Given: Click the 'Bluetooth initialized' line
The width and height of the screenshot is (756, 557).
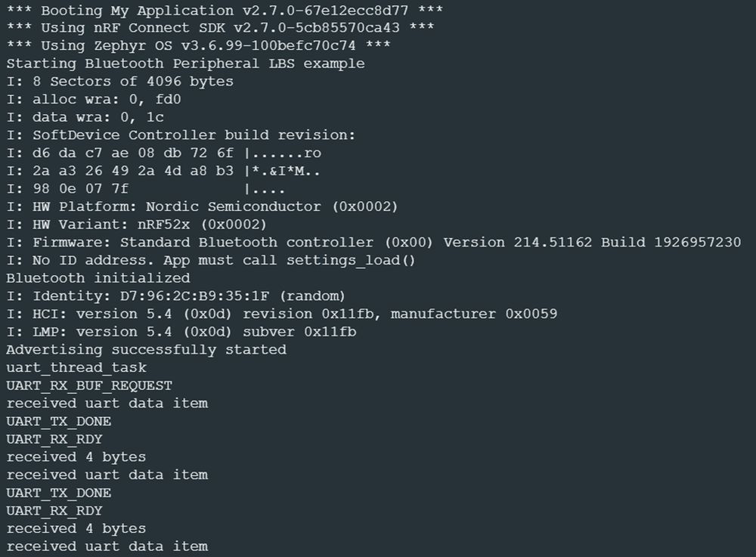Looking at the screenshot, I should (98, 278).
